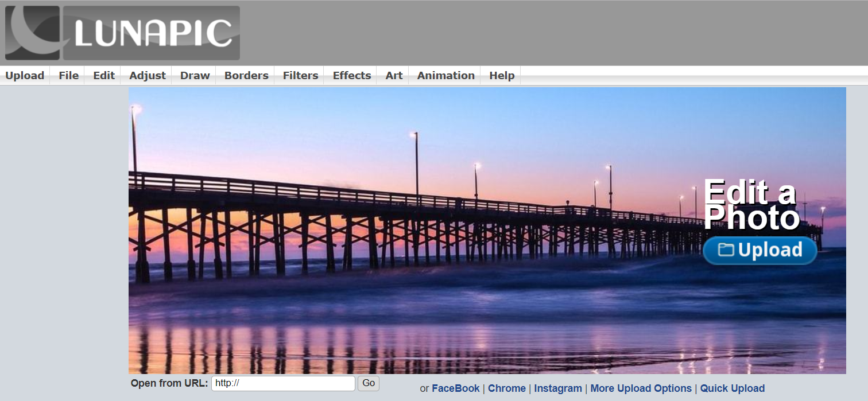
Task: Click the Go button beside URL field
Action: click(369, 383)
